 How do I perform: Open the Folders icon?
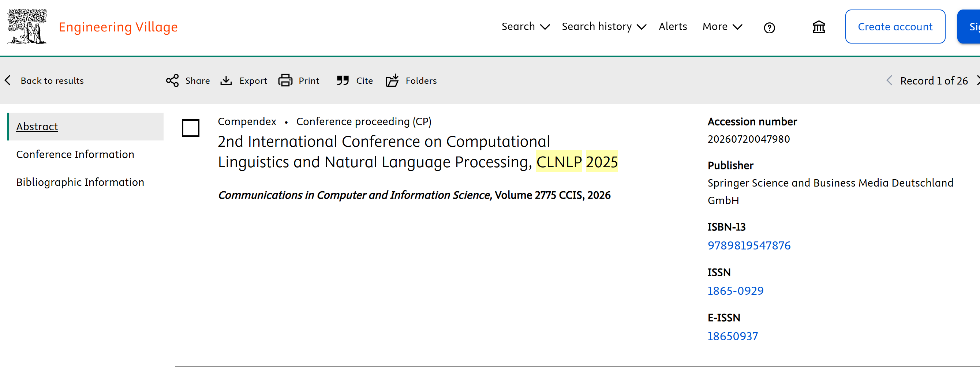(x=392, y=80)
